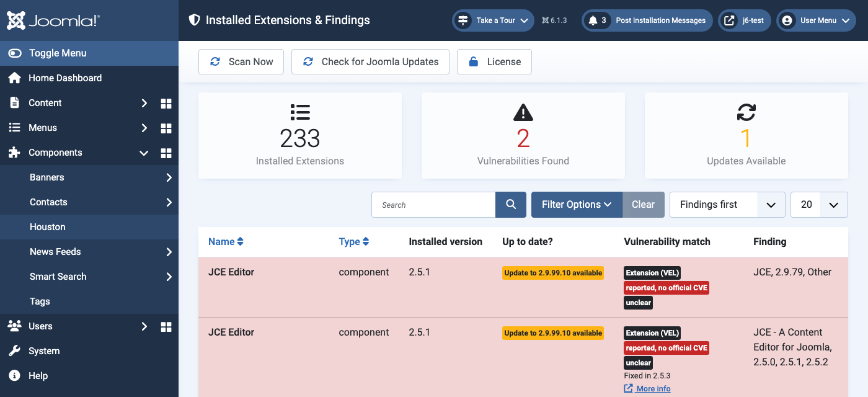Click the Installed Extensions list icon
This screenshot has height=397, width=868.
point(300,112)
